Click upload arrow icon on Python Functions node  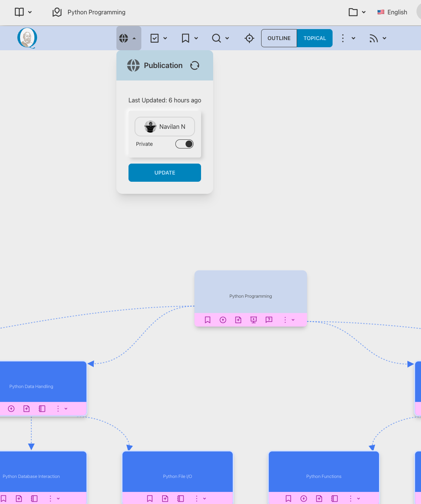tap(304, 499)
